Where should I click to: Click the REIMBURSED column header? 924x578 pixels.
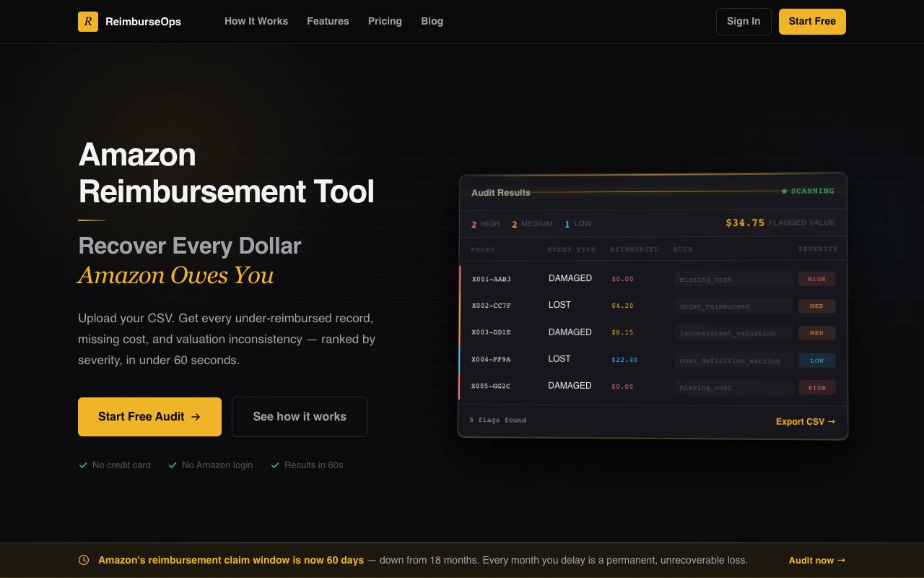(635, 249)
